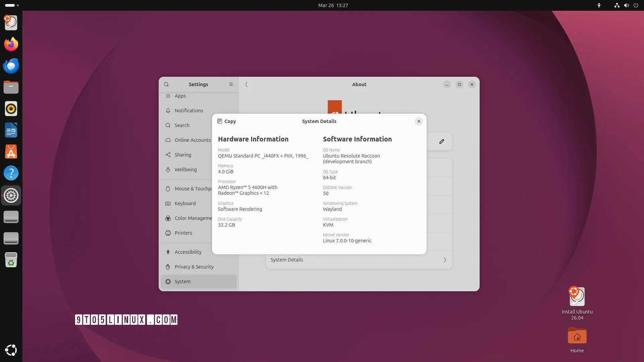Close the System Details dialog
The width and height of the screenshot is (644, 362).
click(419, 121)
